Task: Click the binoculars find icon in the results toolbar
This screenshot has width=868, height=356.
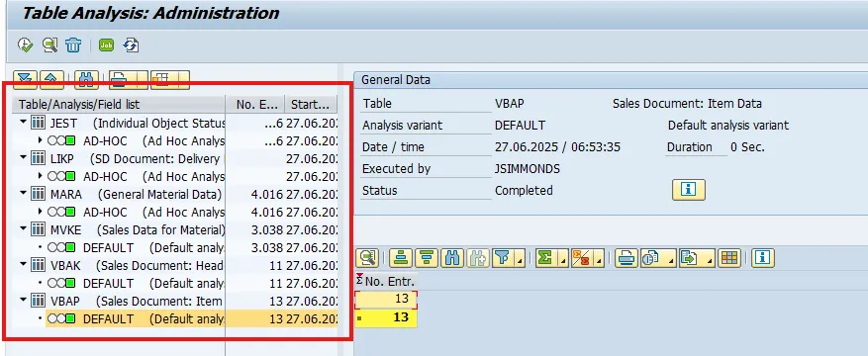Action: (x=452, y=257)
